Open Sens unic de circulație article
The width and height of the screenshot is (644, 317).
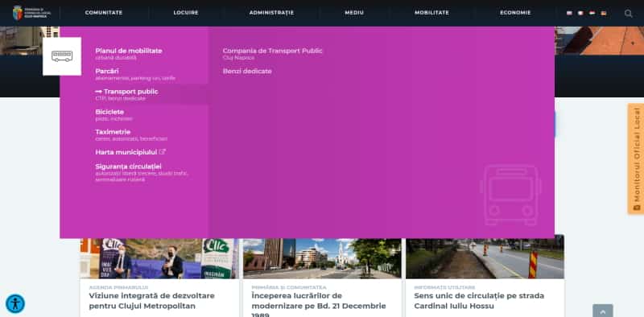pos(479,301)
